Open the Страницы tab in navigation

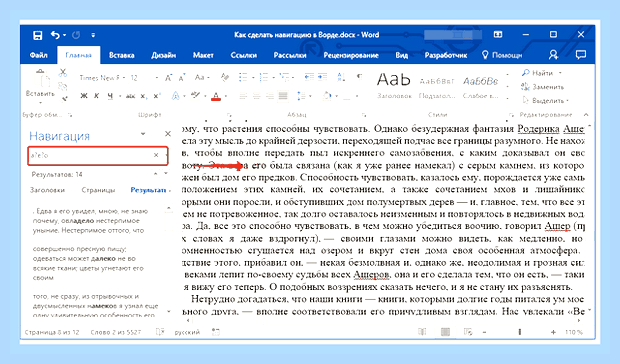pyautogui.click(x=98, y=190)
